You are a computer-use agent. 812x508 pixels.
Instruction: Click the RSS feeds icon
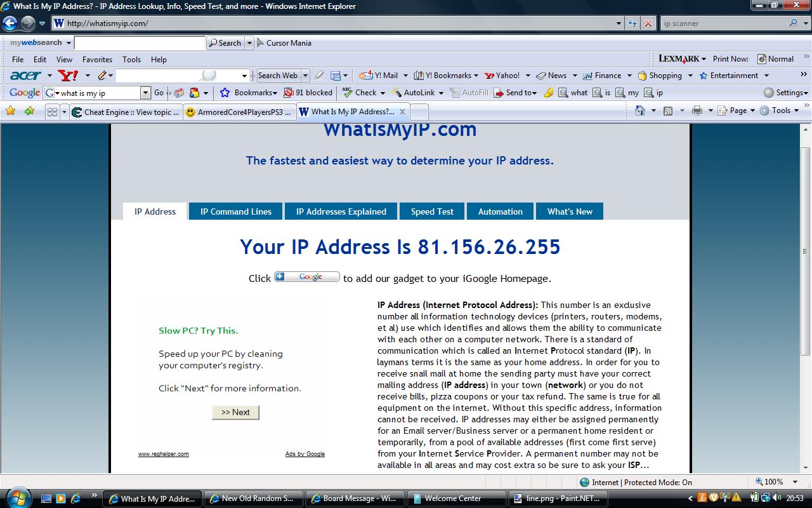(668, 110)
